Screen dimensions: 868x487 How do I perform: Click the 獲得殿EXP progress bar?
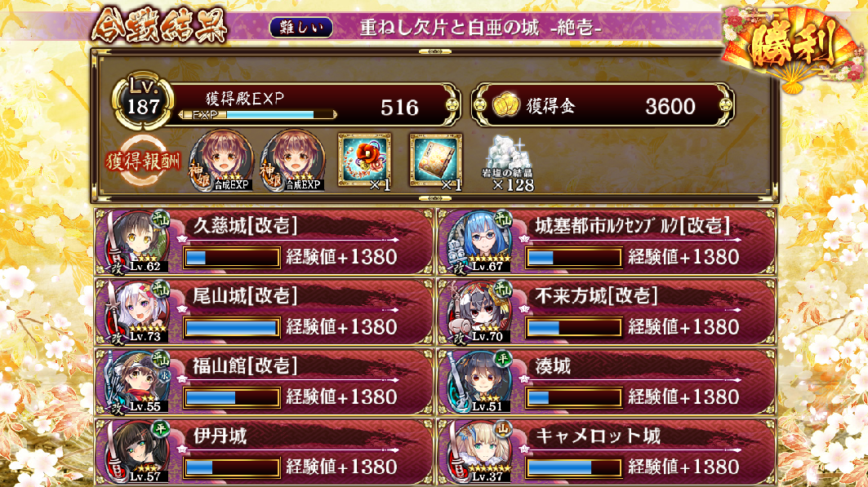258,114
